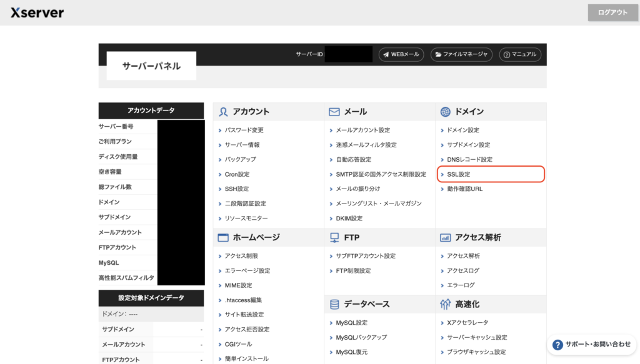Open サブドメイン設定 link
Image resolution: width=640 pixels, height=364 pixels.
click(469, 145)
